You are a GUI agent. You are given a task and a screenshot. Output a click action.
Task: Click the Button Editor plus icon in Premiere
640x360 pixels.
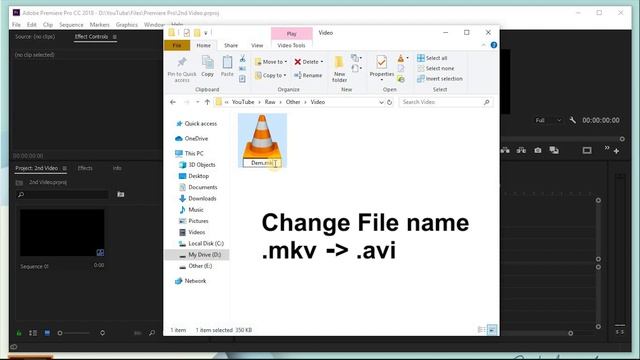tap(616, 151)
